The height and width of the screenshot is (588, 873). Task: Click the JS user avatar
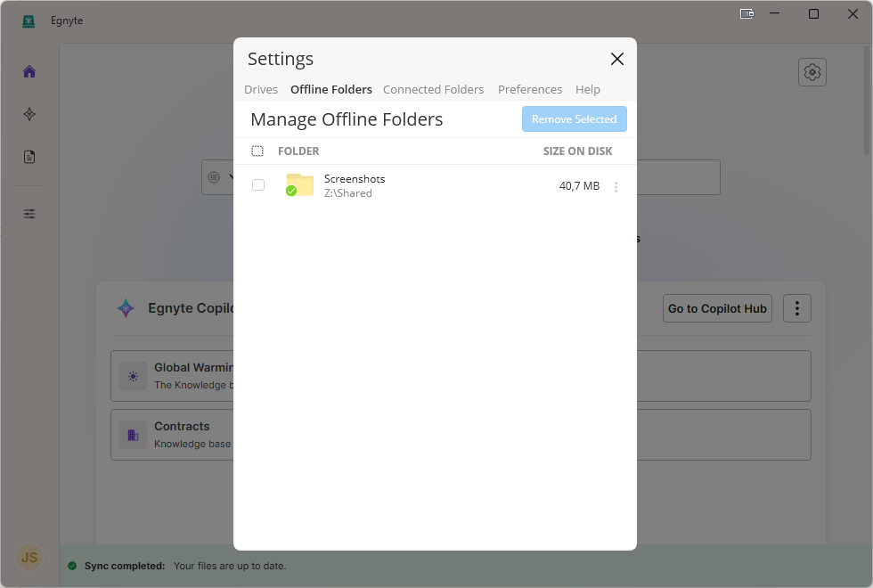click(x=29, y=557)
